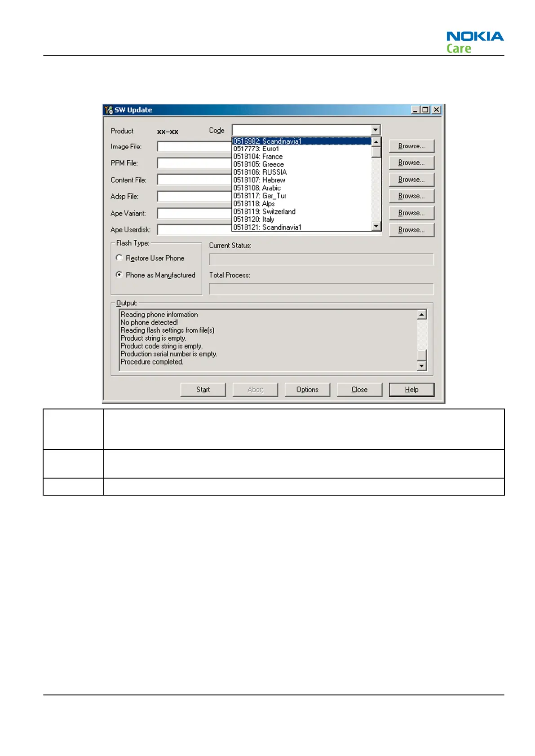Click the SW Update title bar icon

[108, 110]
